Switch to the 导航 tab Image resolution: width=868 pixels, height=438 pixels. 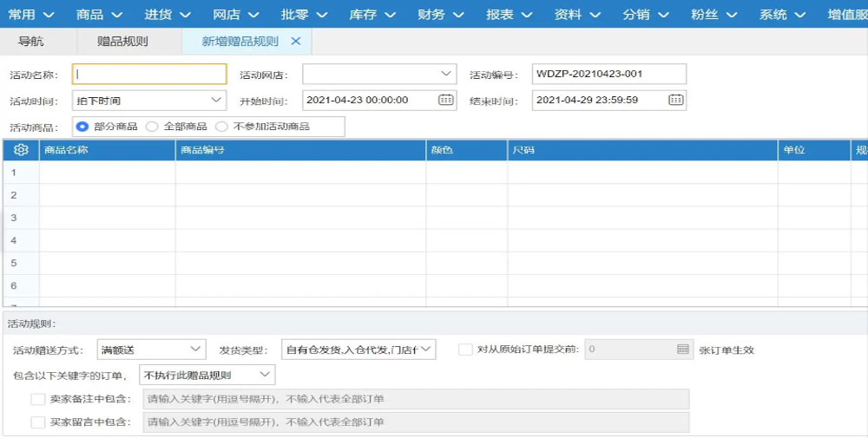[x=31, y=42]
